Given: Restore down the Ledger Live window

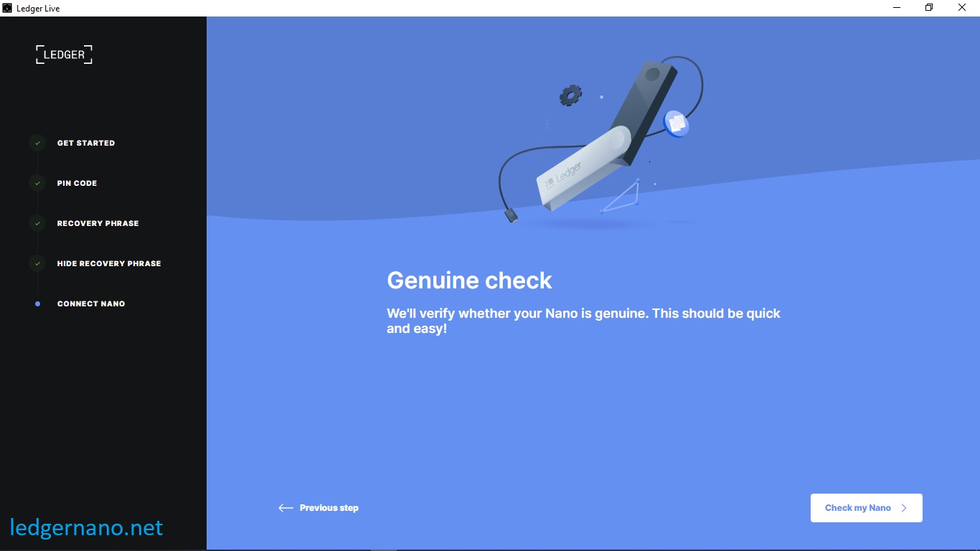Looking at the screenshot, I should coord(929,8).
